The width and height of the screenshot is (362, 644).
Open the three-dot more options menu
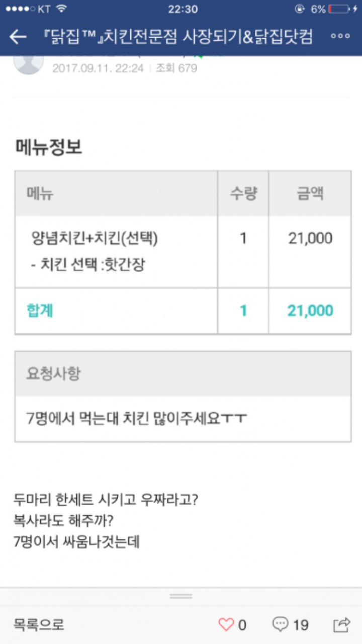[x=340, y=36]
